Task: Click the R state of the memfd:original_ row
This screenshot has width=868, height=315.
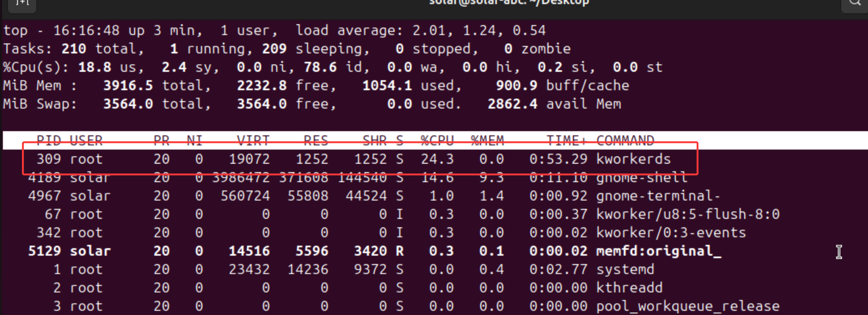Action: 400,251
